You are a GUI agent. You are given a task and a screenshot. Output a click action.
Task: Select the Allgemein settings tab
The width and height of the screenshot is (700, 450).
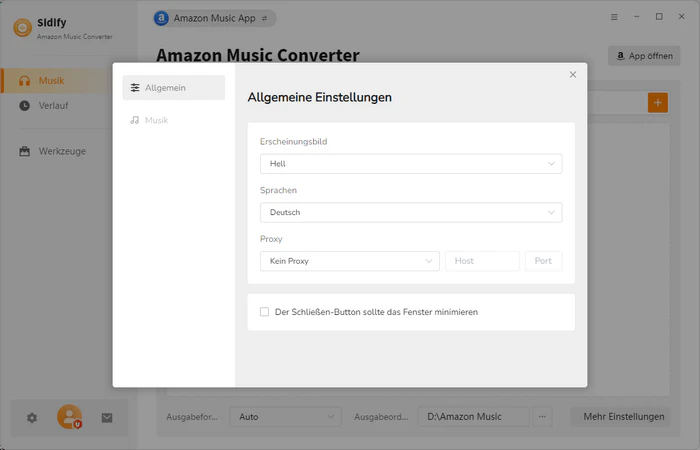point(174,88)
